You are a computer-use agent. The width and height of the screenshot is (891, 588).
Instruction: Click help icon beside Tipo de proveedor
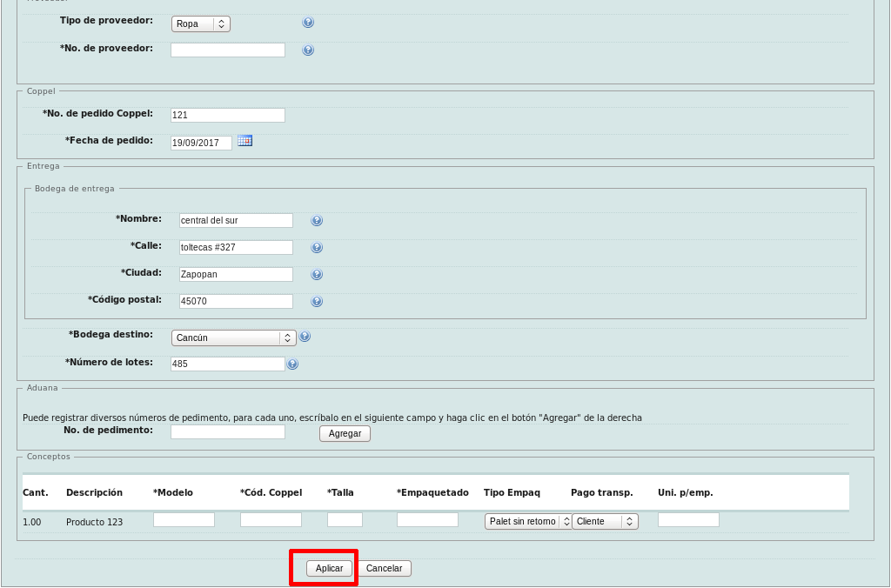(308, 23)
